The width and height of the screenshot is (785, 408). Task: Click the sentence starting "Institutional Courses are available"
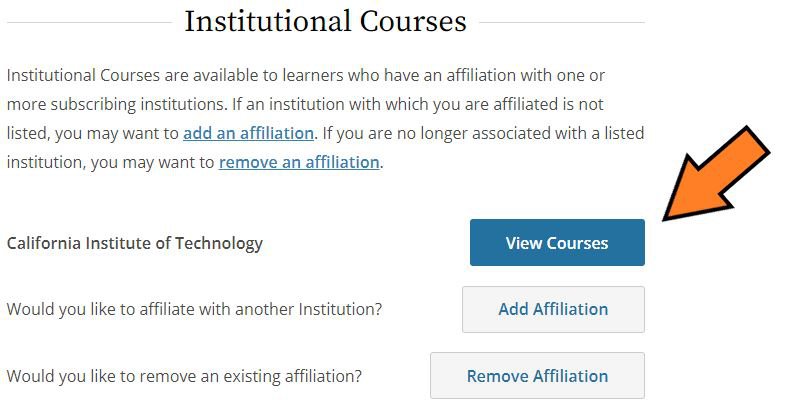[200, 75]
